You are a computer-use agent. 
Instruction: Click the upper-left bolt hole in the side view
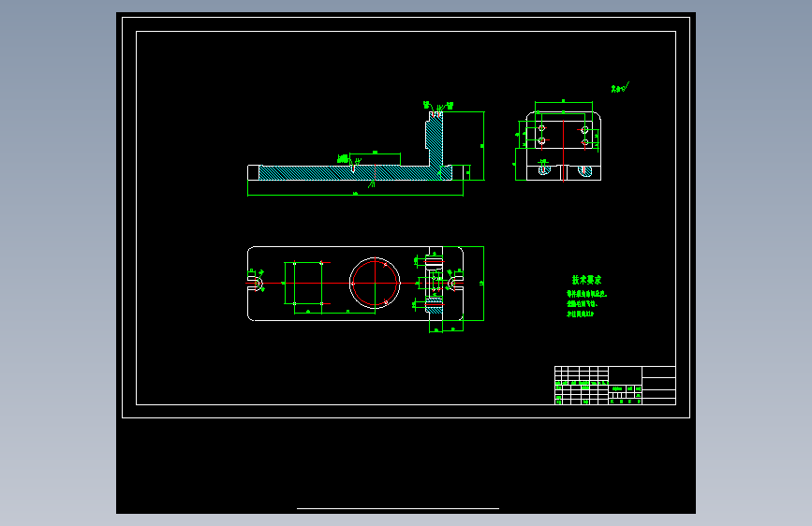(541, 128)
